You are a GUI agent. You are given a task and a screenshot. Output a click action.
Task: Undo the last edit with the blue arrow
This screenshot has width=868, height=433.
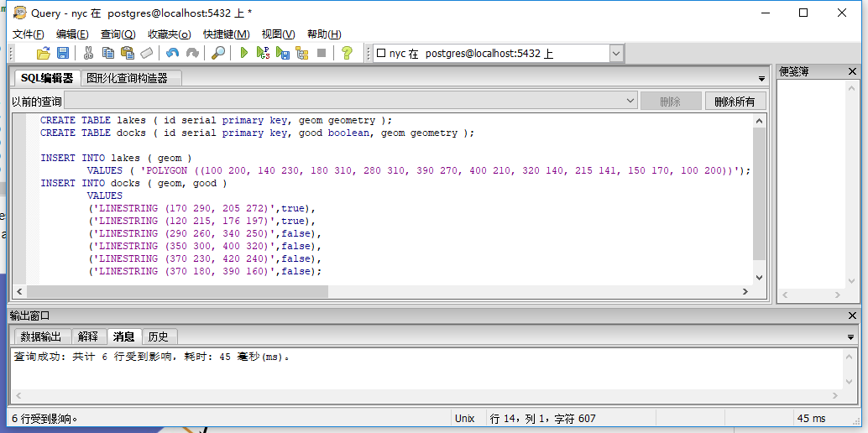pos(173,53)
